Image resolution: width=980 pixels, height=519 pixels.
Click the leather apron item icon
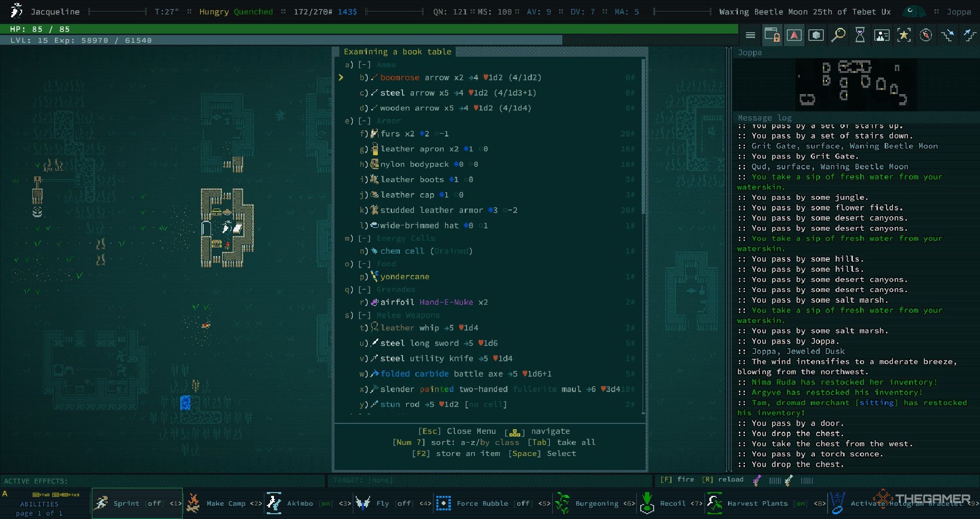pyautogui.click(x=374, y=149)
